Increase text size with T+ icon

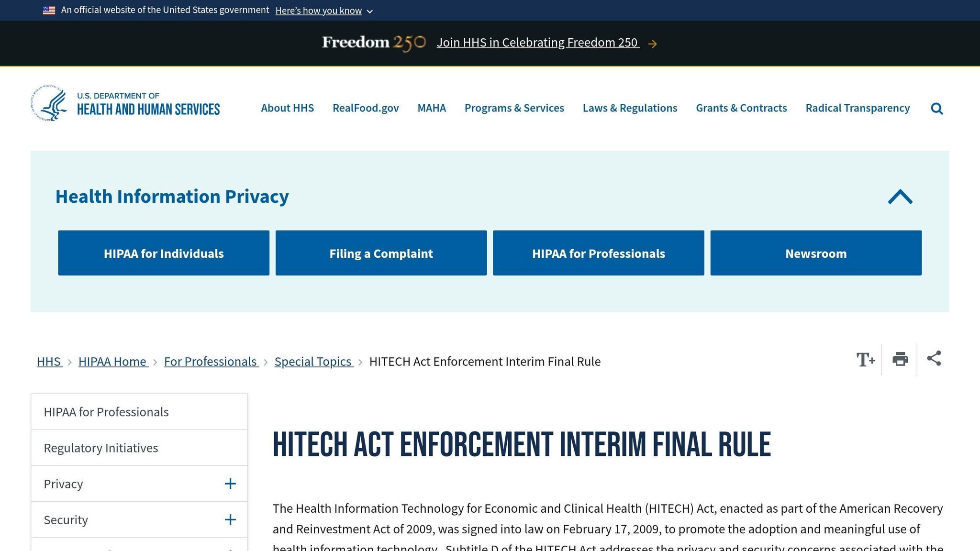[866, 360]
